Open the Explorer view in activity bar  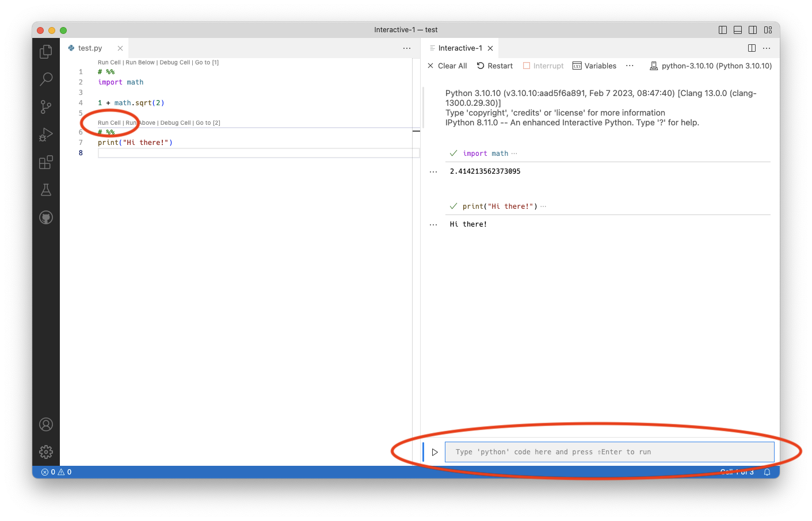[46, 52]
